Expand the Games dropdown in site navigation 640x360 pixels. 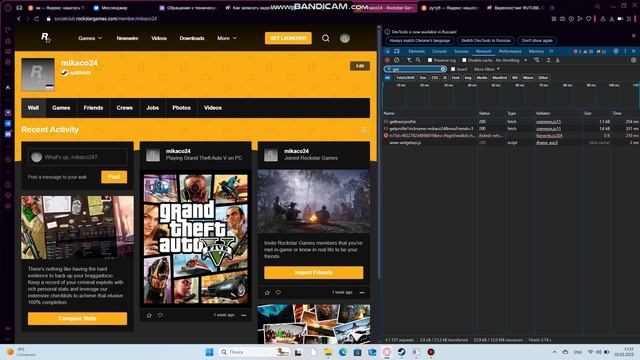(90, 38)
